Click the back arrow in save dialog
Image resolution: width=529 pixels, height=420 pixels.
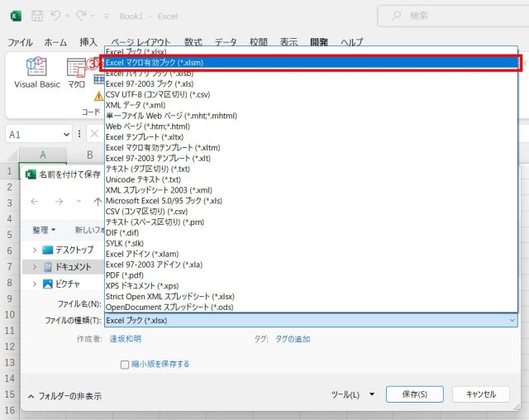(35, 202)
